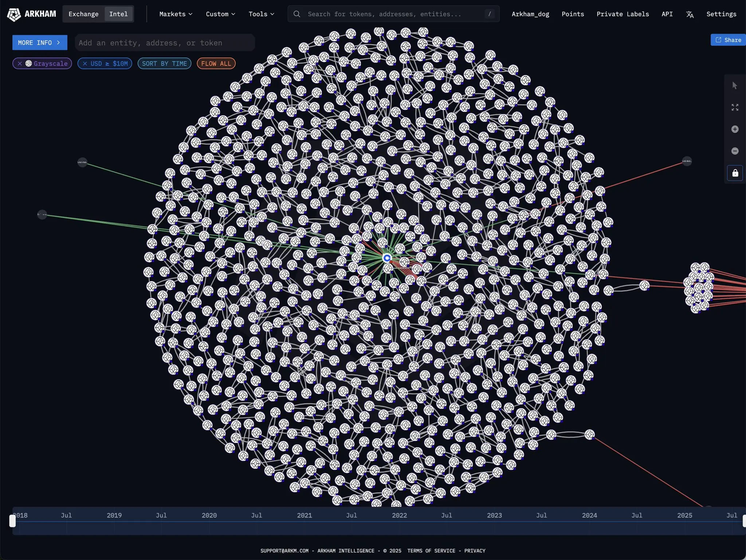Viewport: 746px width, 560px height.
Task: Switch to the Exchange tab
Action: click(83, 14)
